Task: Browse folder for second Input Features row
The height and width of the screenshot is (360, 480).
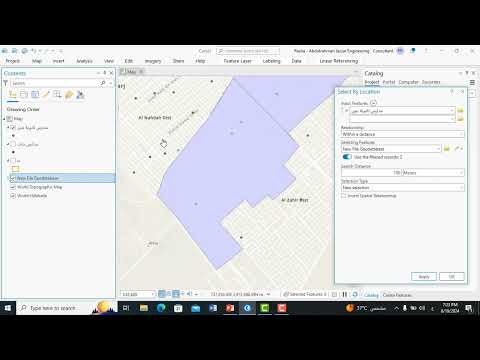Action: (460, 119)
